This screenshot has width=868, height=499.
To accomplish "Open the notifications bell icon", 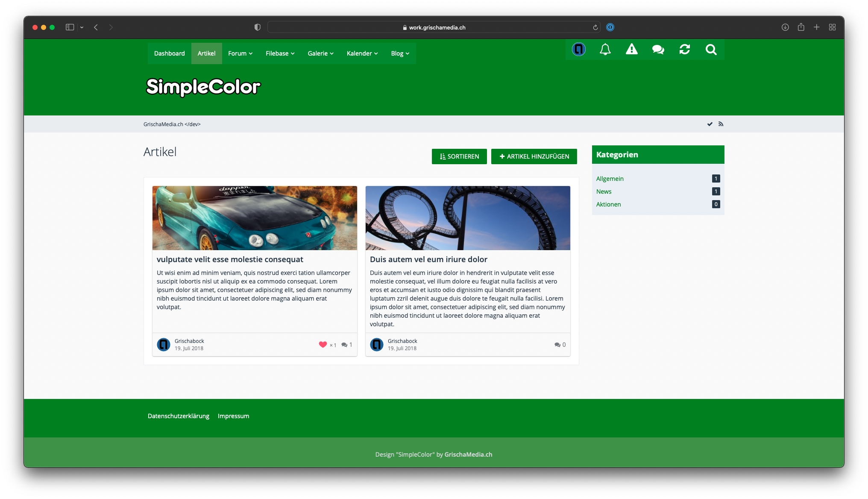I will point(605,50).
